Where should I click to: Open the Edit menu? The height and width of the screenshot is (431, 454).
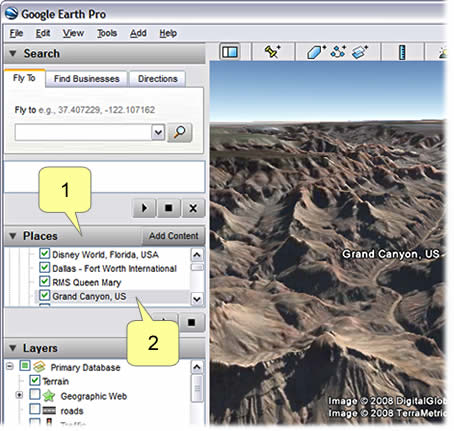pyautogui.click(x=43, y=33)
